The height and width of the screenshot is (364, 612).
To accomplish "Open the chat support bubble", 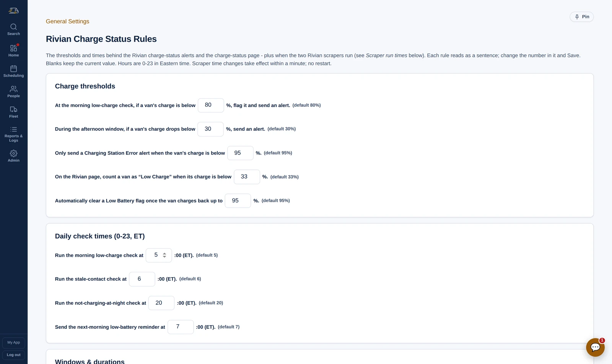I will 595,347.
